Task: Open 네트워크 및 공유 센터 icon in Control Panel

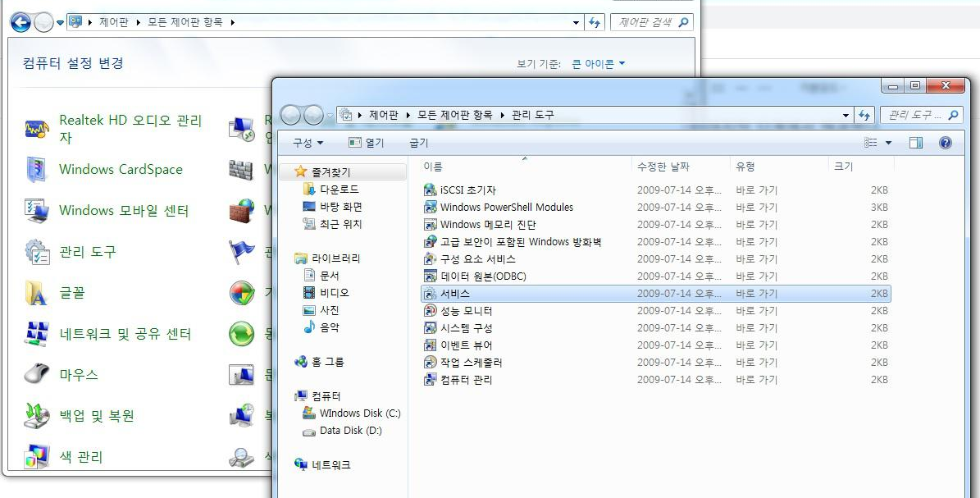Action: click(x=37, y=334)
